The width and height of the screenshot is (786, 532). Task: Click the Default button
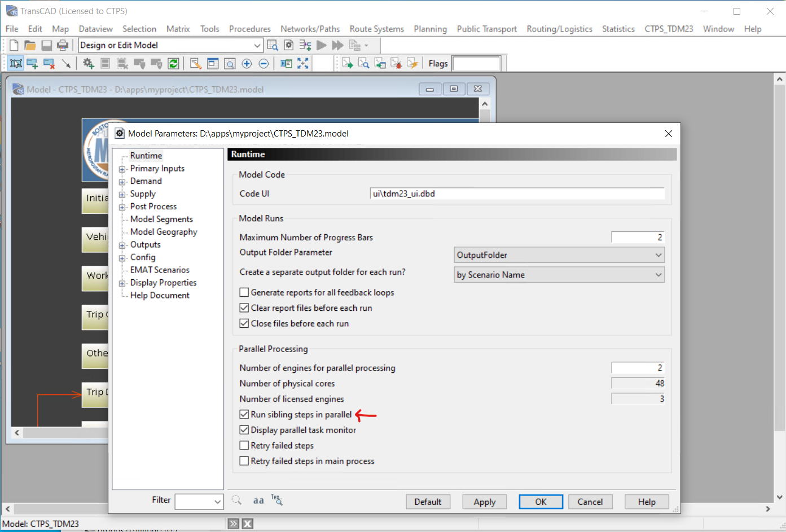click(428, 502)
